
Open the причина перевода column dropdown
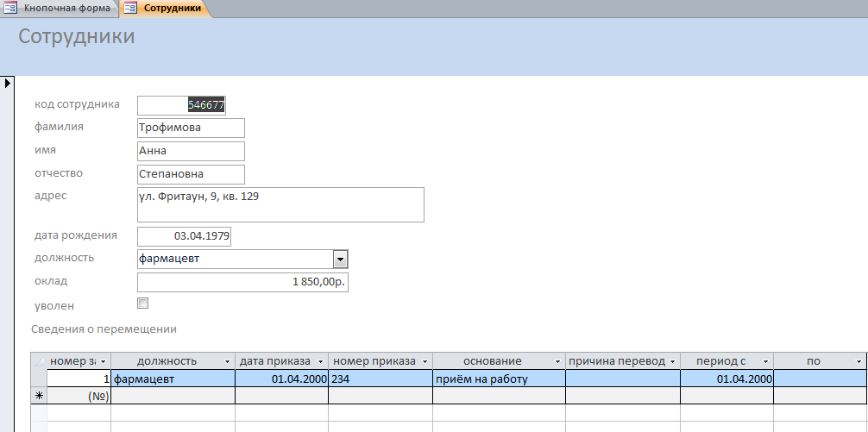tap(672, 361)
